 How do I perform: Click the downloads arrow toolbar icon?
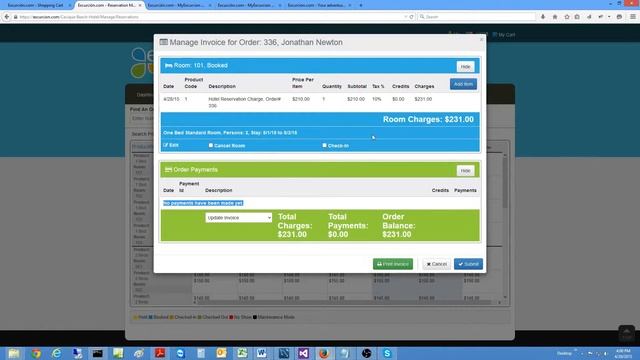[x=543, y=17]
